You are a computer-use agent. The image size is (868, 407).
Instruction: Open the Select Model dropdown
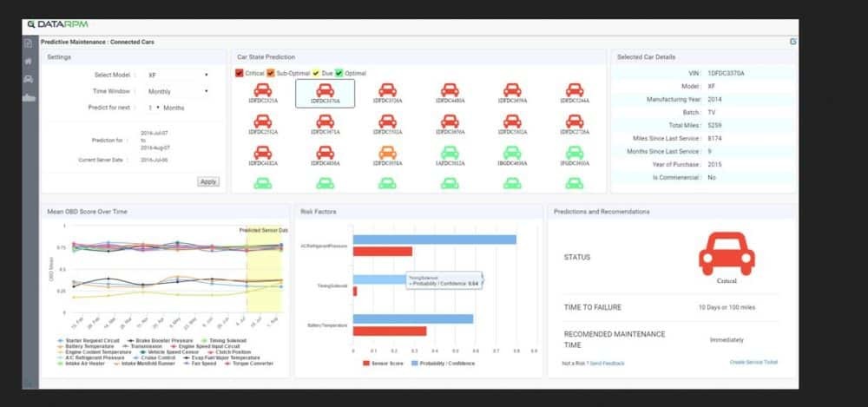click(x=177, y=75)
